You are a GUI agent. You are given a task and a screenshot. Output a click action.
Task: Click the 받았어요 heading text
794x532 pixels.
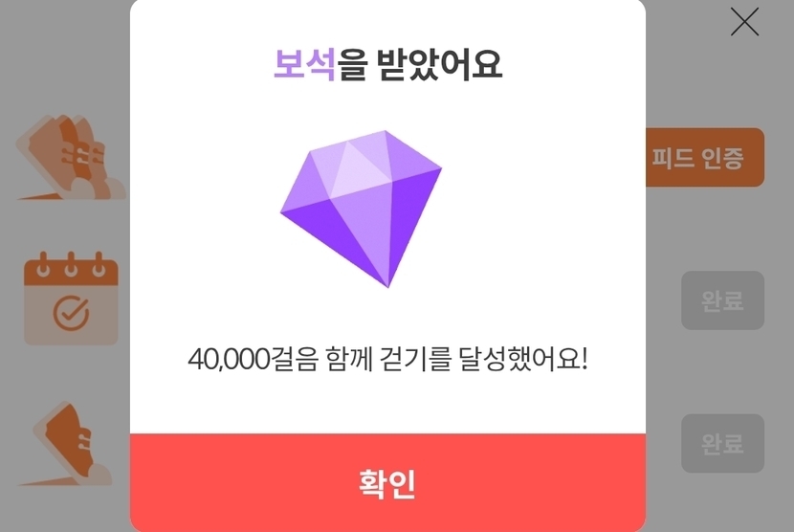(x=440, y=64)
